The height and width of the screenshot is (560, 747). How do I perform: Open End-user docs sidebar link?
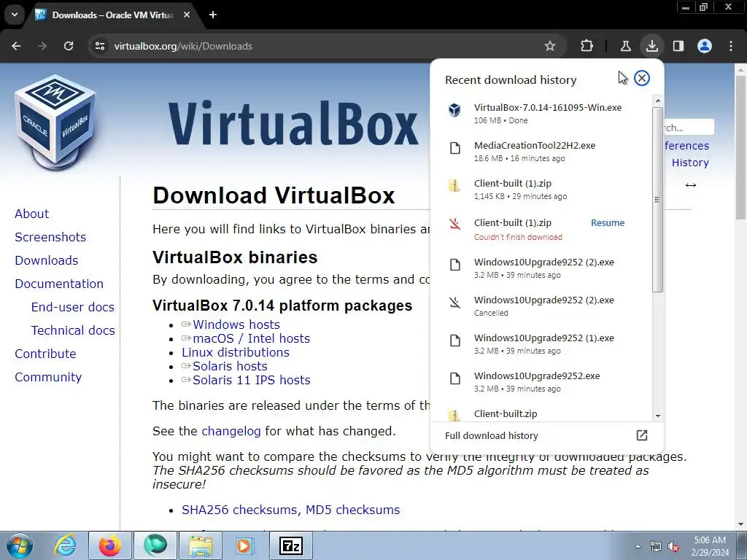pos(72,307)
